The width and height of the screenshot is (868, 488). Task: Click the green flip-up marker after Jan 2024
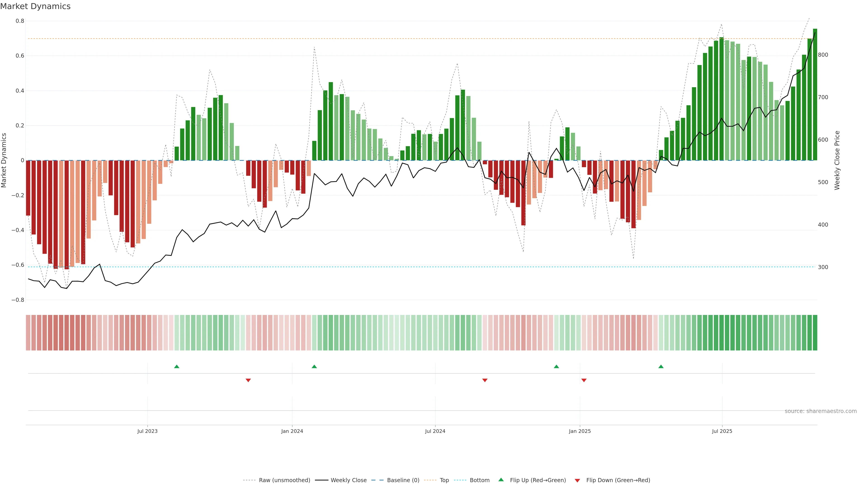pyautogui.click(x=314, y=366)
